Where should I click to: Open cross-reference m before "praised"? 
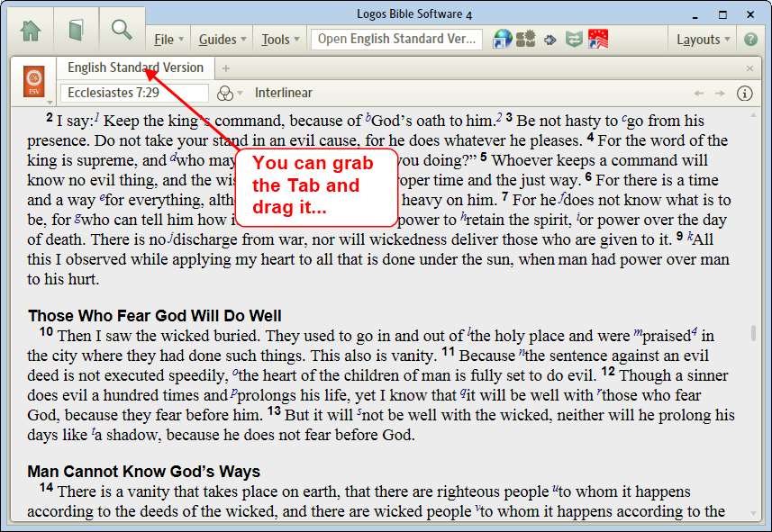click(x=638, y=333)
